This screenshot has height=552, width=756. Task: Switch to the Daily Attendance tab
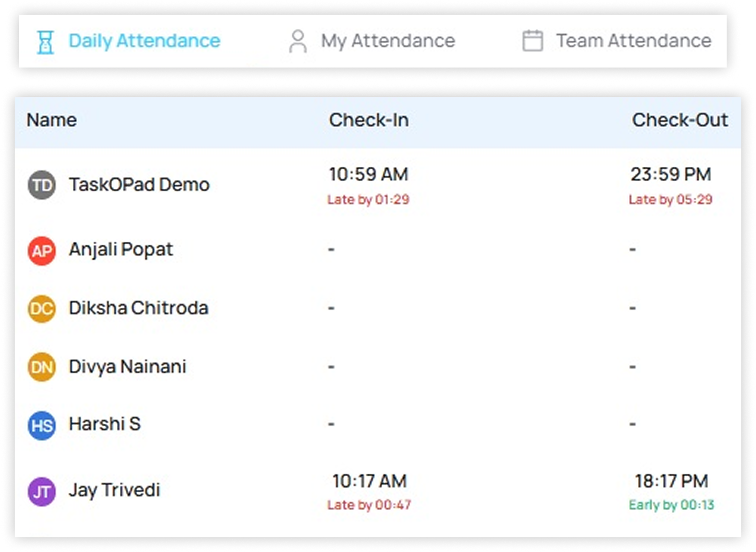coord(144,41)
